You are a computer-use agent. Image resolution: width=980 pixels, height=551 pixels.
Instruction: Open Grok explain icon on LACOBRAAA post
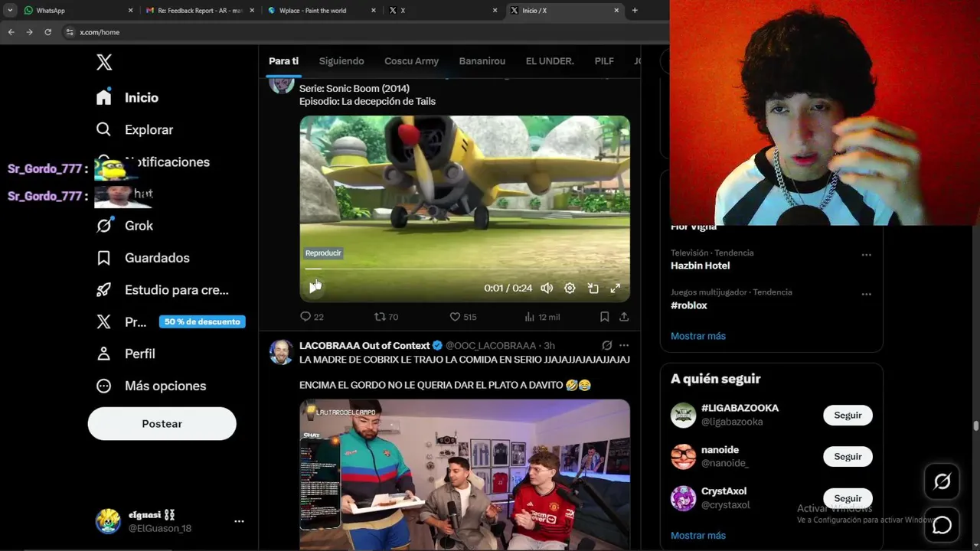(x=607, y=346)
